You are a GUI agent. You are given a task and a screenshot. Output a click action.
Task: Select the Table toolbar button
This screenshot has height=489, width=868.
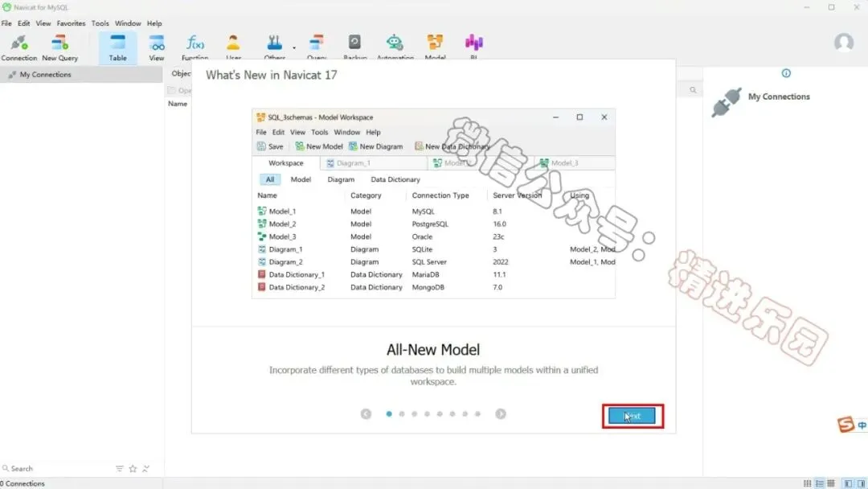117,47
